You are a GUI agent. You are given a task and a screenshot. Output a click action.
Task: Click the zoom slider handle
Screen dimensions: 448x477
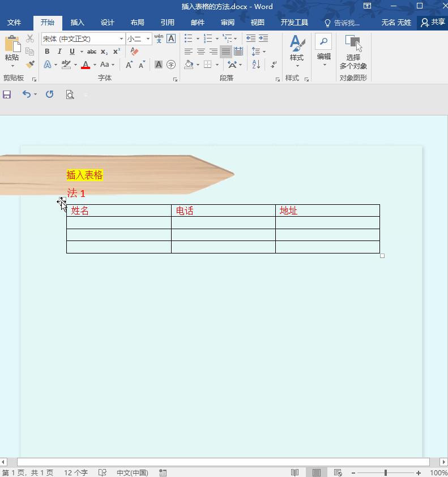coord(386,472)
